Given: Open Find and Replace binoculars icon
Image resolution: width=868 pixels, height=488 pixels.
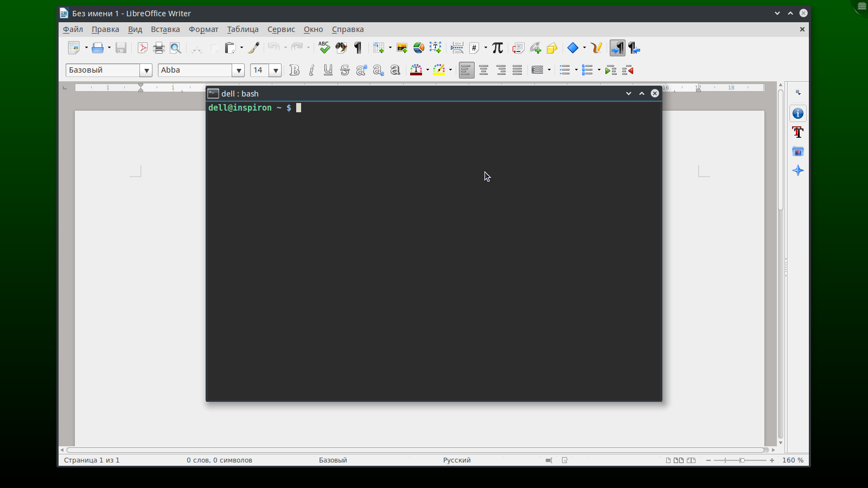Looking at the screenshot, I should 341,48.
